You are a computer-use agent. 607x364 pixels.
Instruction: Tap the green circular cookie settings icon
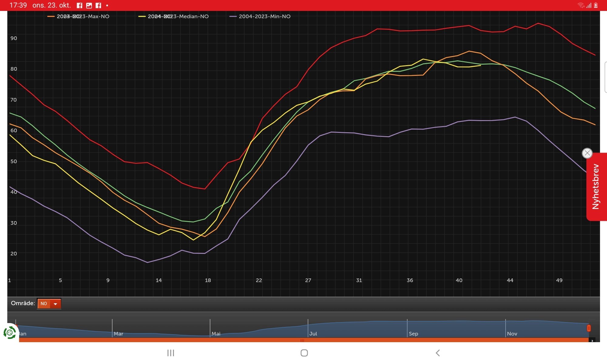coord(9,333)
